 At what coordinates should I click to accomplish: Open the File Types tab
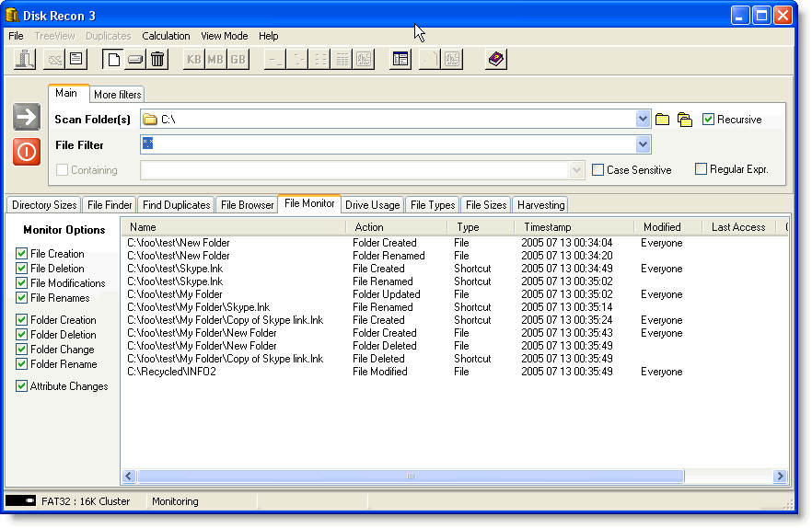tap(433, 205)
